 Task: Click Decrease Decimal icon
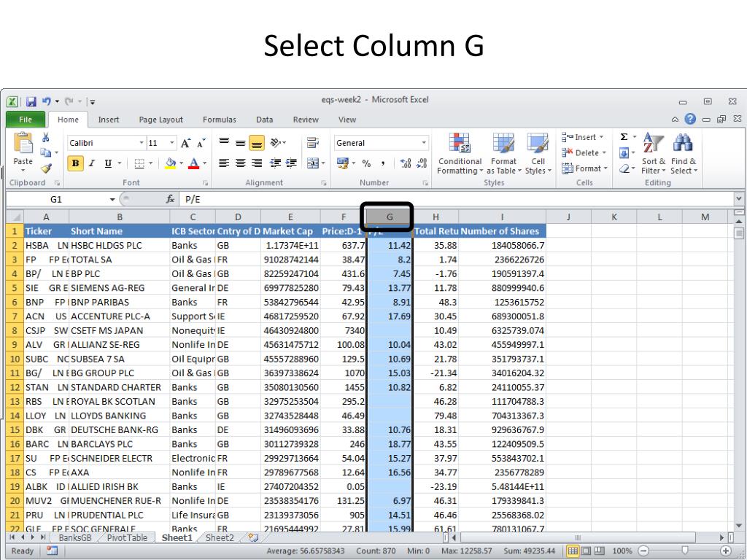422,163
